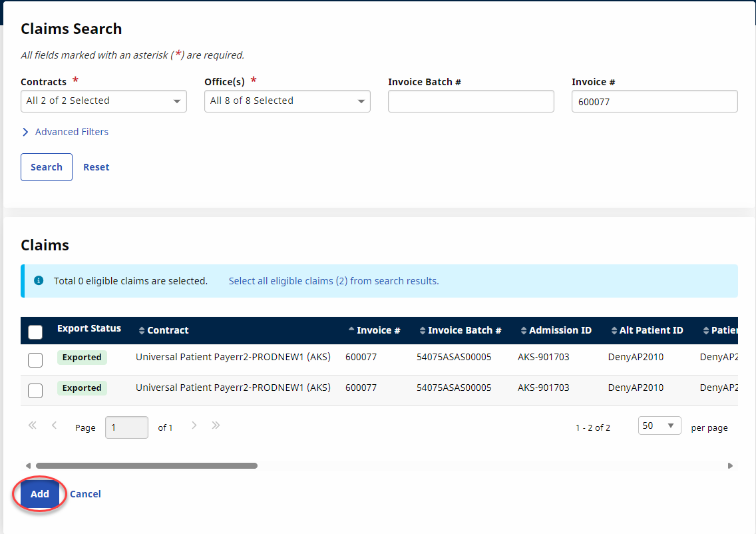This screenshot has height=534, width=756.
Task: Click the info icon in claims banner
Action: (39, 281)
